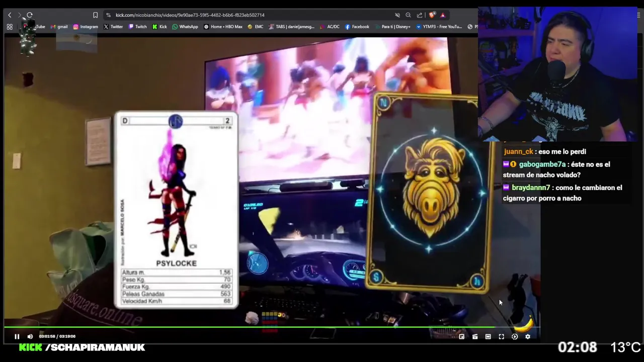
Task: Reload the Kick video page
Action: 30,15
